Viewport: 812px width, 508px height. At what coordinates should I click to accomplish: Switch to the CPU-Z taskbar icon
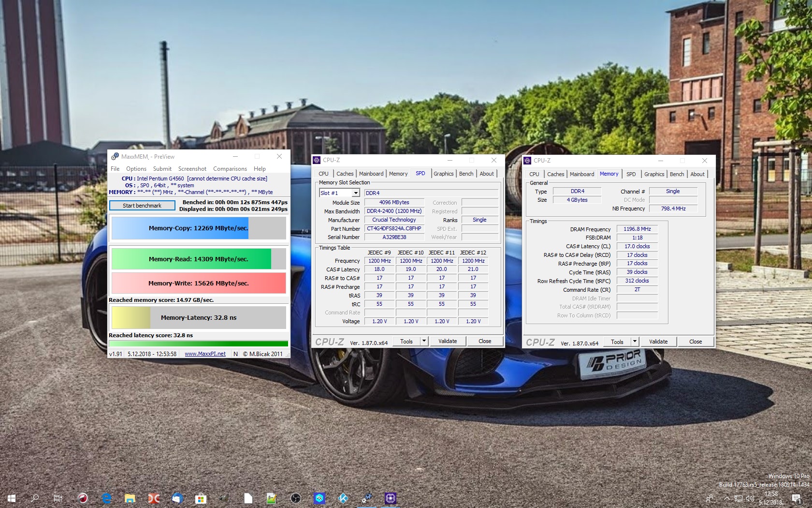(391, 498)
